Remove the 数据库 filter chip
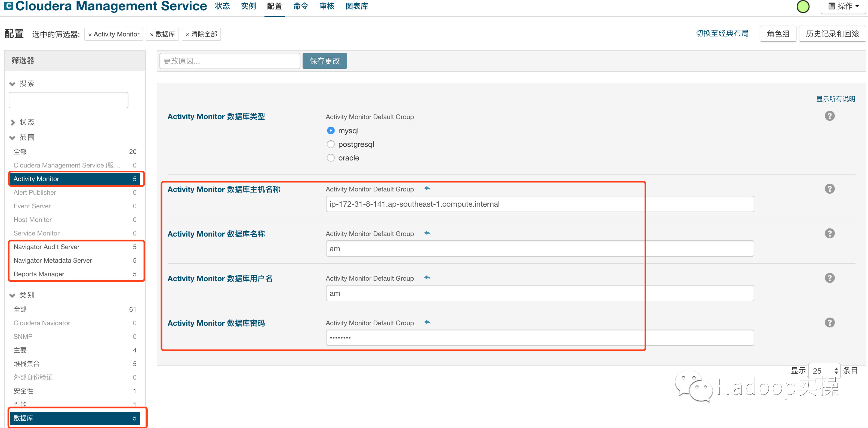The width and height of the screenshot is (868, 428). (162, 34)
